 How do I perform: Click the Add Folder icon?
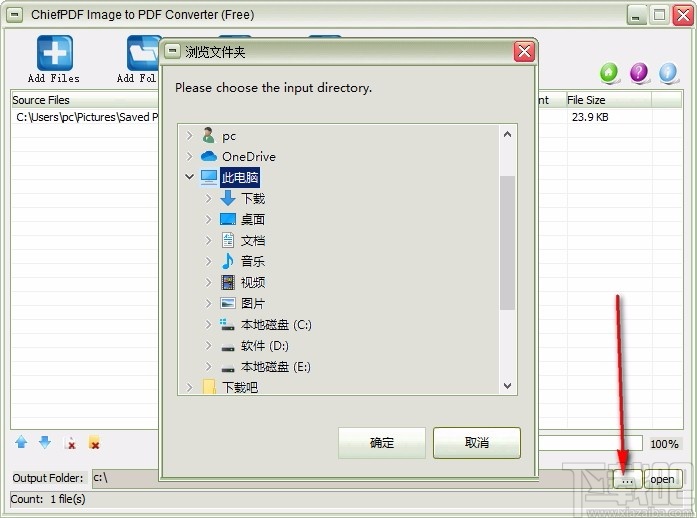click(143, 53)
